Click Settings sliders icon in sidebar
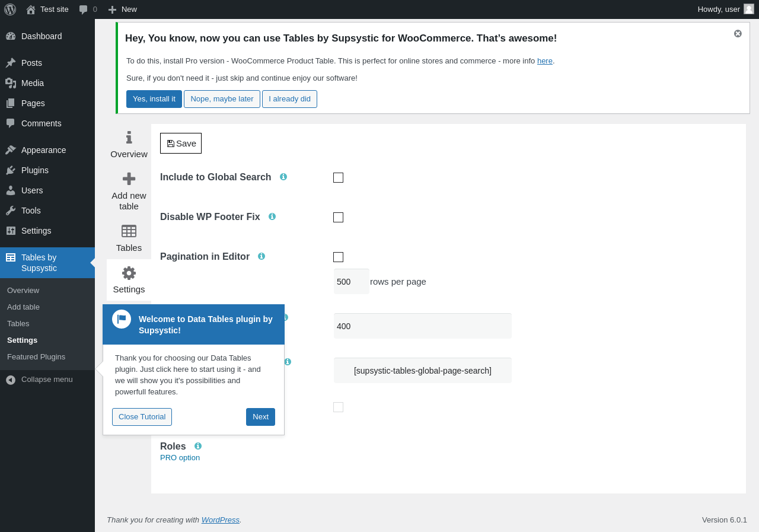This screenshot has width=759, height=532. click(x=11, y=231)
